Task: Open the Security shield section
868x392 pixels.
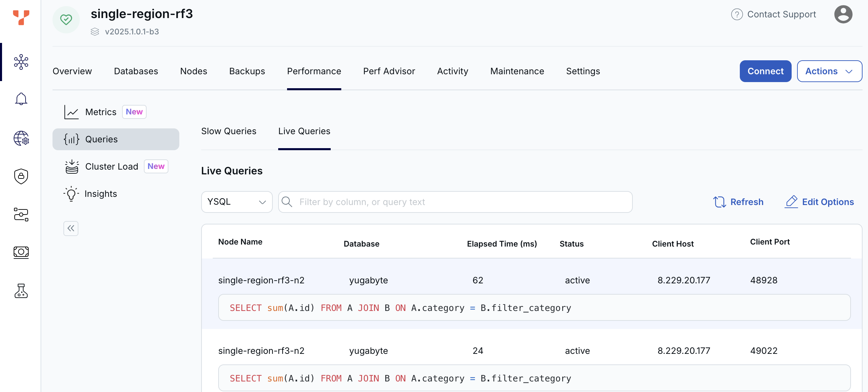Action: tap(21, 176)
